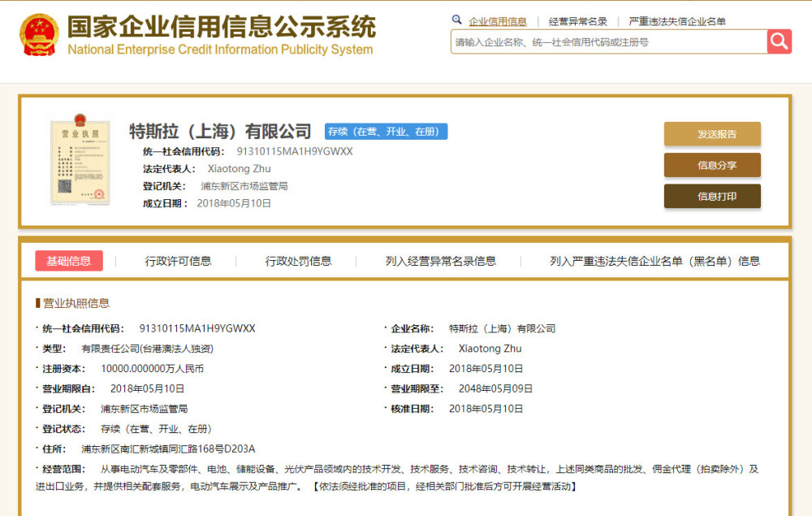Click the 核准日期 value 2018年05月10日
This screenshot has height=516, width=812.
tap(486, 409)
